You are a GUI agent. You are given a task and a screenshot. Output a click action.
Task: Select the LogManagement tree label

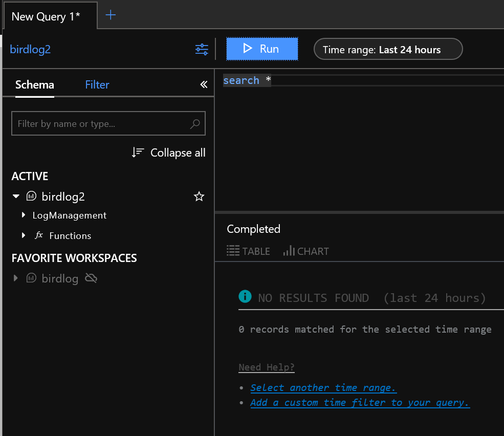tap(70, 215)
